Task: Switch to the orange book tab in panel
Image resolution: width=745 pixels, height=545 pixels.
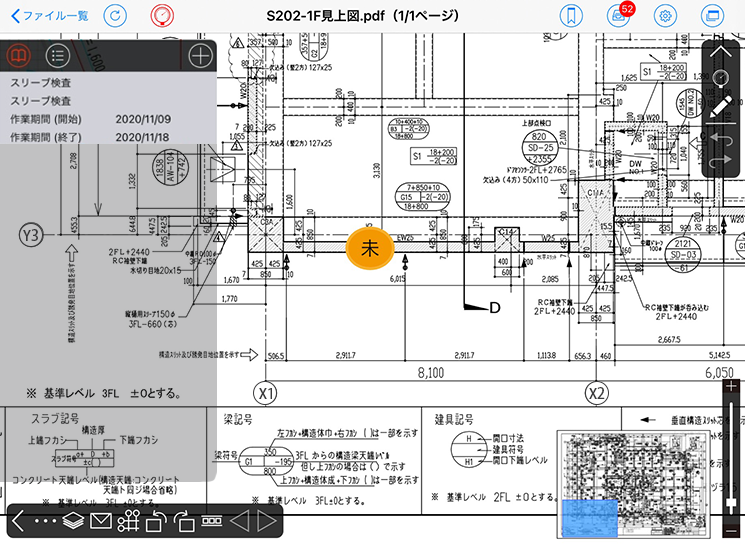Action: point(19,56)
